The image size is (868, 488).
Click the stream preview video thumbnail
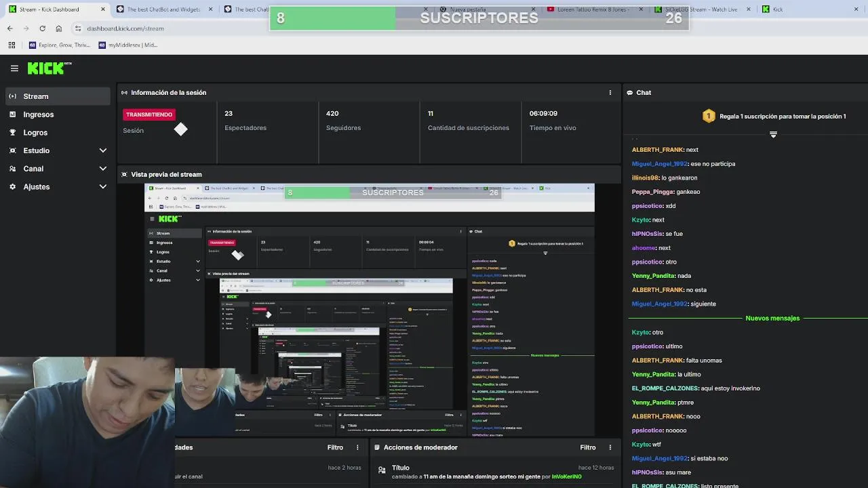(x=370, y=310)
